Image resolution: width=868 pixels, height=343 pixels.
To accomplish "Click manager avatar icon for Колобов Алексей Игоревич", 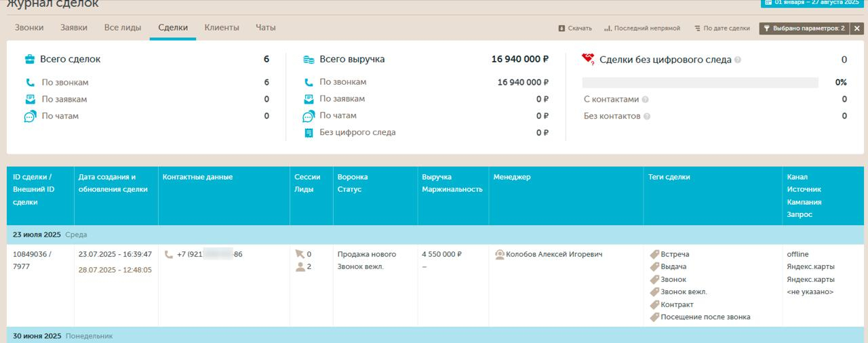I will click(500, 255).
